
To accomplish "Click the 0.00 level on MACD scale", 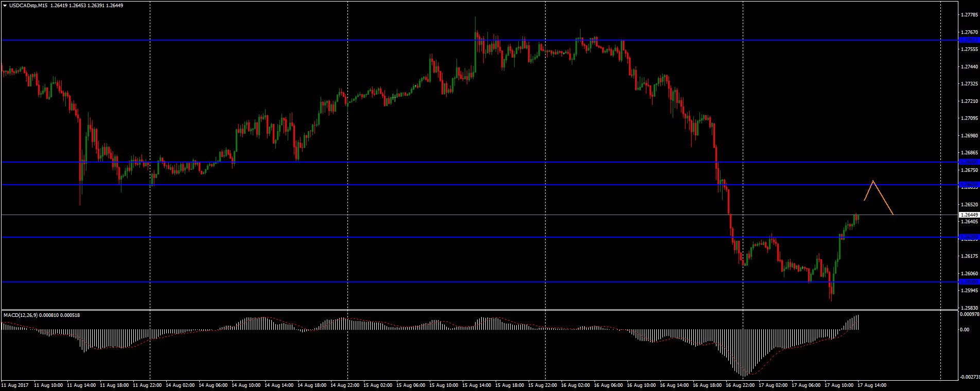I will pyautogui.click(x=965, y=330).
